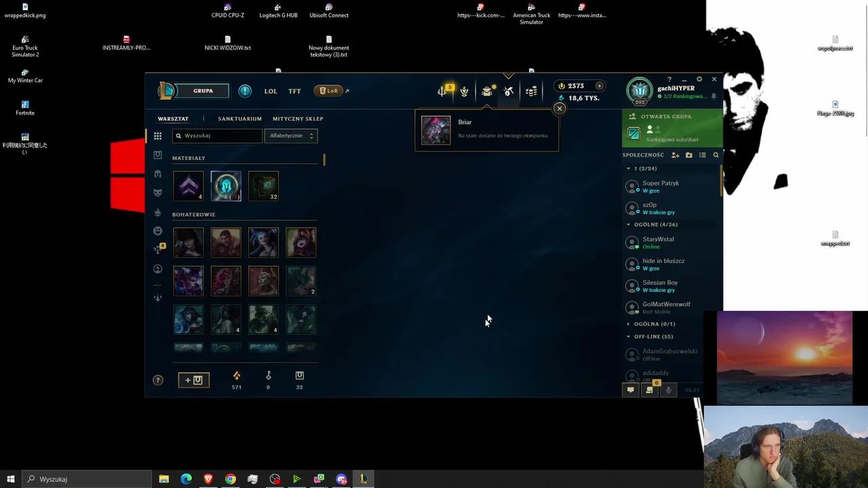Image resolution: width=868 pixels, height=488 pixels.
Task: Click the Briar champion thumbnail in the popup
Action: (435, 130)
